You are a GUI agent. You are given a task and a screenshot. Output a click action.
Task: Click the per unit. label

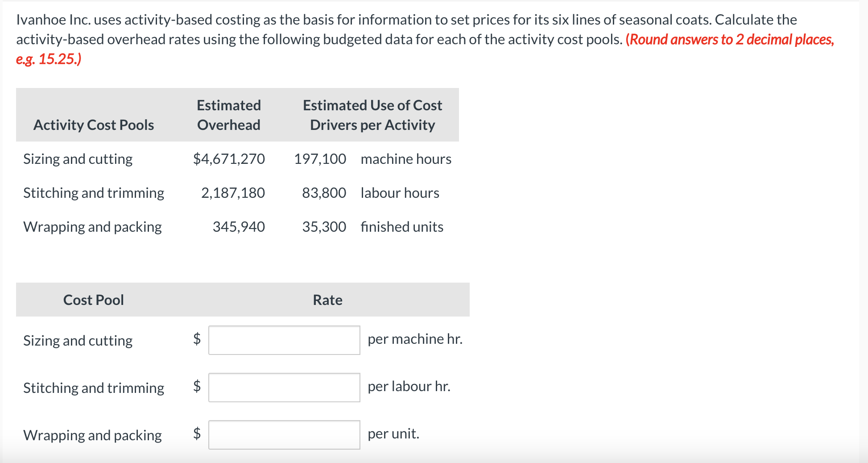(393, 434)
